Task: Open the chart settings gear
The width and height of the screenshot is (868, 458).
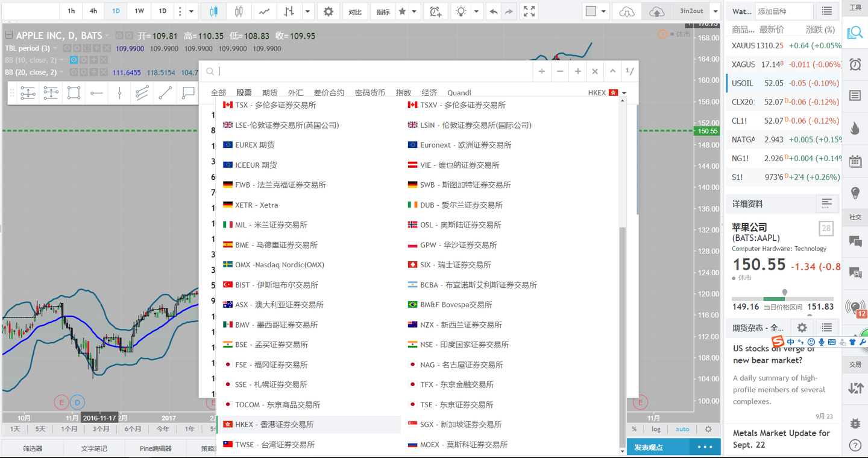Action: click(x=328, y=11)
